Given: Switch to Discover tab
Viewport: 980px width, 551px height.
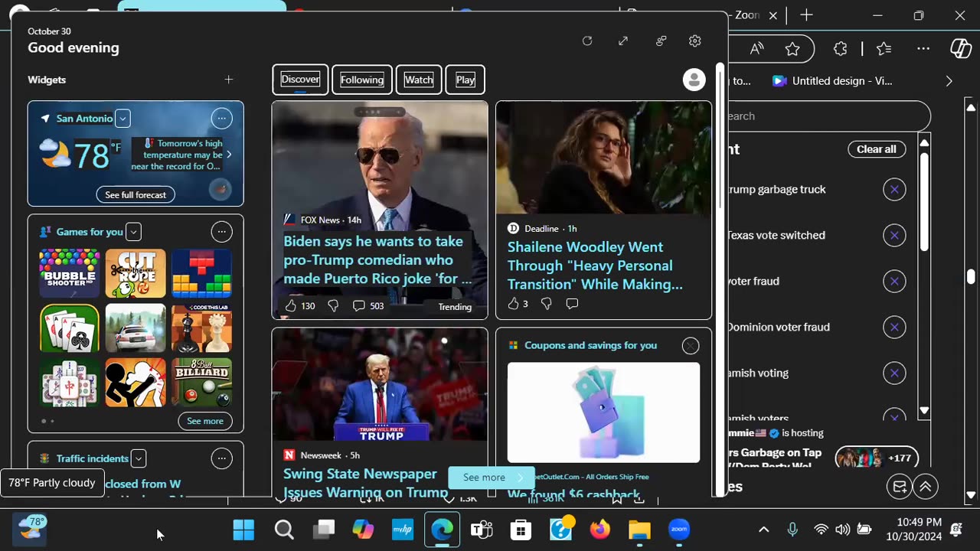Looking at the screenshot, I should (x=300, y=80).
